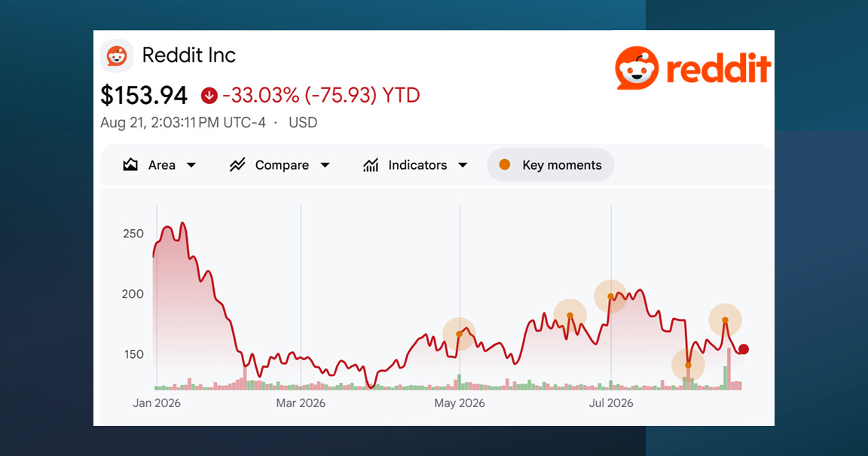The image size is (868, 456).
Task: Click the Indicators chart icon
Action: pyautogui.click(x=371, y=165)
